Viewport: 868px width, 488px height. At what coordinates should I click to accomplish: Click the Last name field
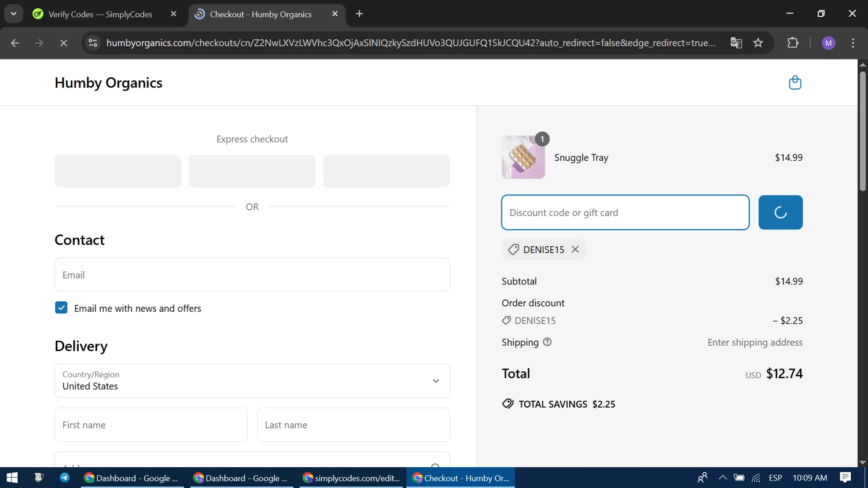pyautogui.click(x=354, y=425)
